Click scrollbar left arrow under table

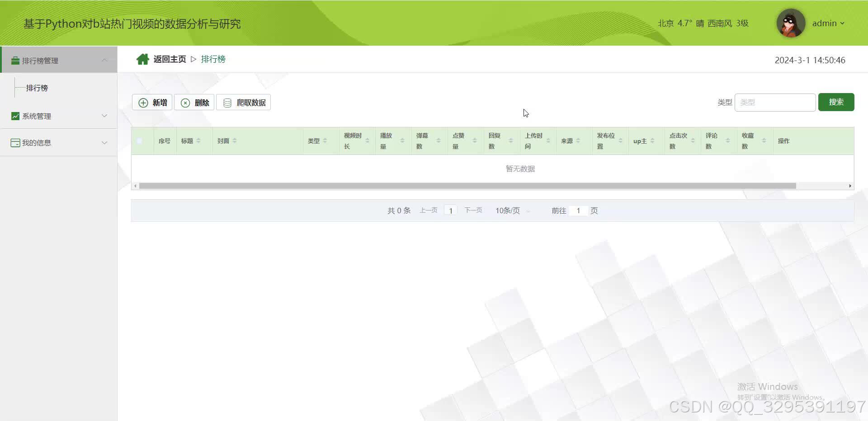click(135, 186)
